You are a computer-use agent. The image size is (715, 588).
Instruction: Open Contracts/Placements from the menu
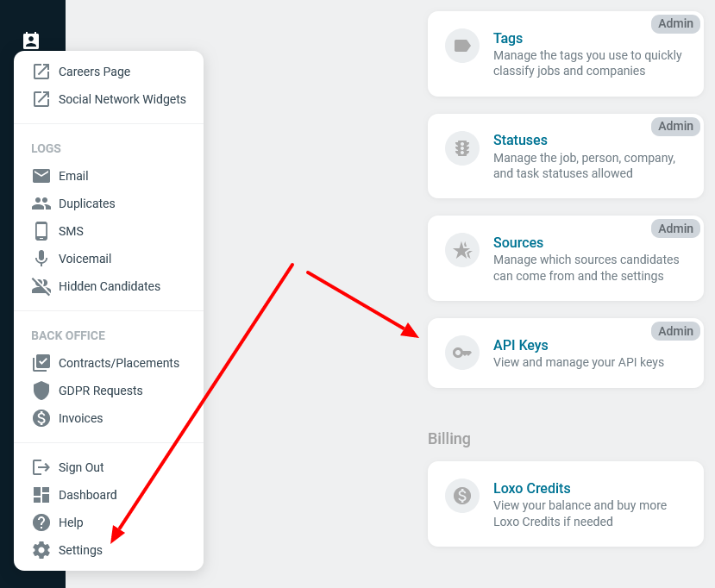click(x=118, y=363)
